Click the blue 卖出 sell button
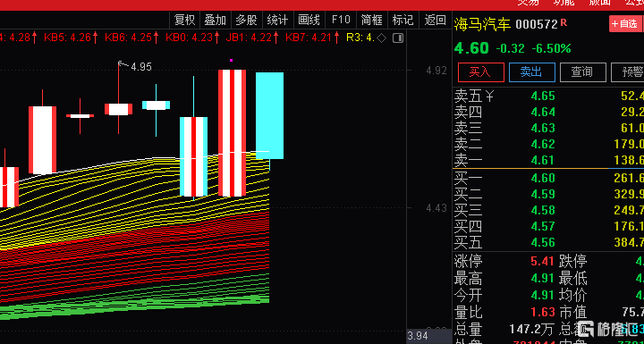The width and height of the screenshot is (644, 344). click(x=532, y=72)
